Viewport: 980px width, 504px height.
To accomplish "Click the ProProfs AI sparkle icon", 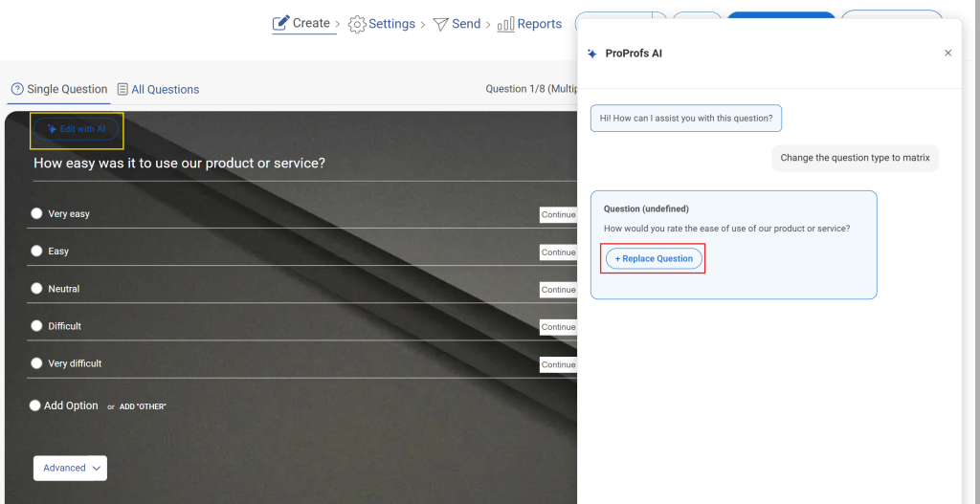I will pyautogui.click(x=592, y=54).
